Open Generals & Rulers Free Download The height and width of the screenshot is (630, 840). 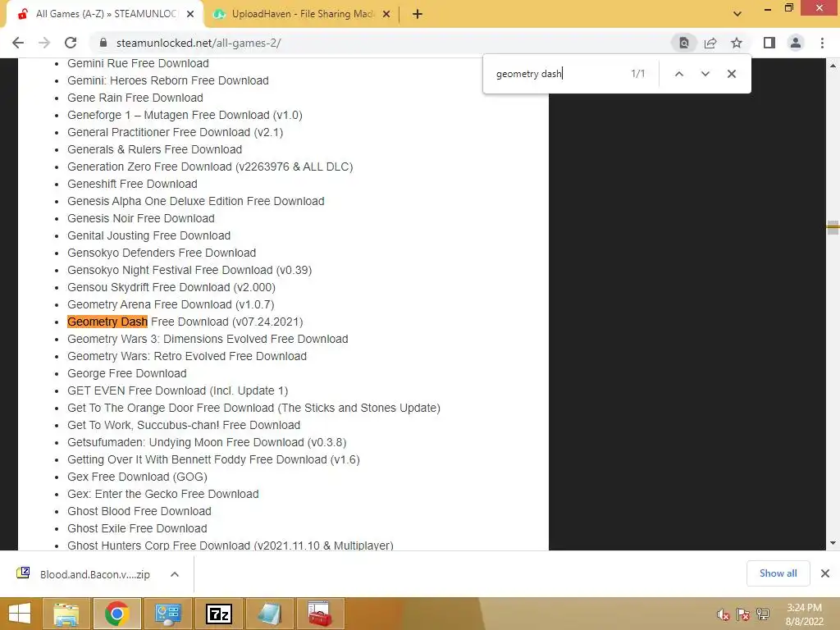tap(154, 149)
